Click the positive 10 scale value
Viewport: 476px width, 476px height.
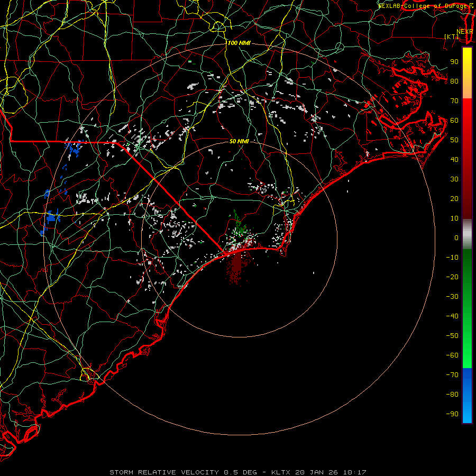(x=454, y=218)
